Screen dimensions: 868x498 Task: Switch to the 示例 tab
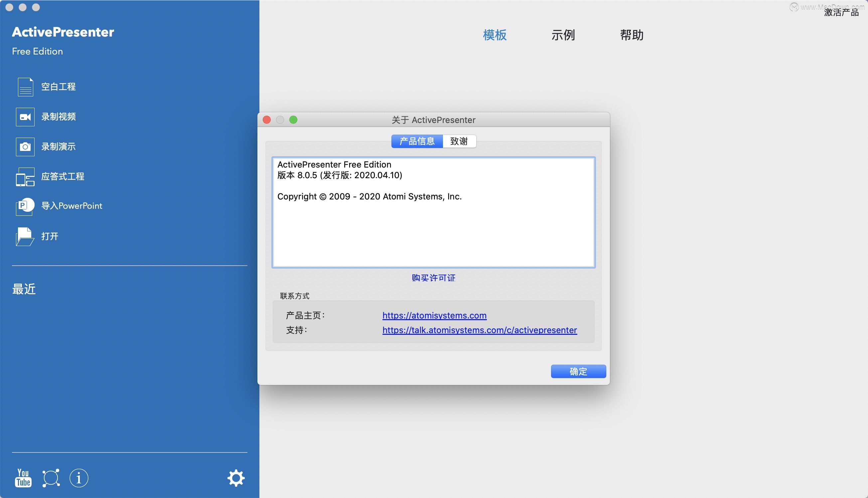pyautogui.click(x=563, y=35)
